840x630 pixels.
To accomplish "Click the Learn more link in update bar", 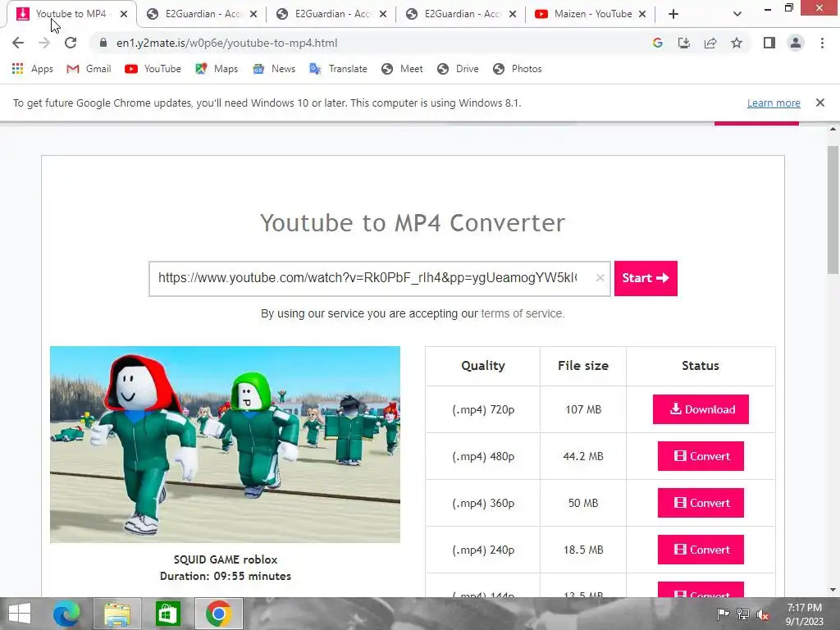I will click(774, 103).
